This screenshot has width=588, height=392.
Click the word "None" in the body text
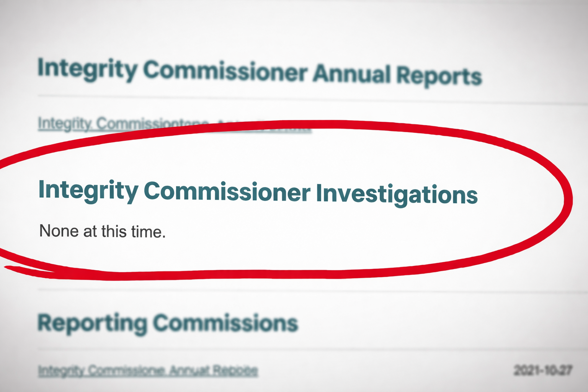click(x=59, y=231)
